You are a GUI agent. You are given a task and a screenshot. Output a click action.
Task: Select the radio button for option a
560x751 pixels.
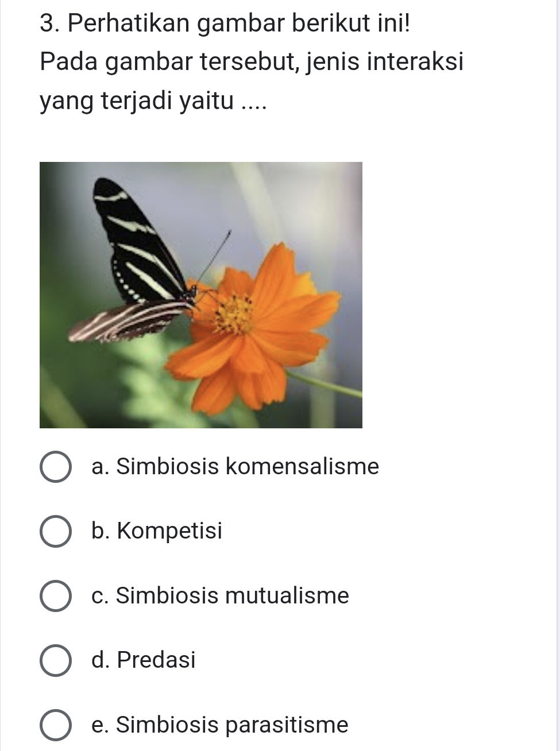coord(55,466)
